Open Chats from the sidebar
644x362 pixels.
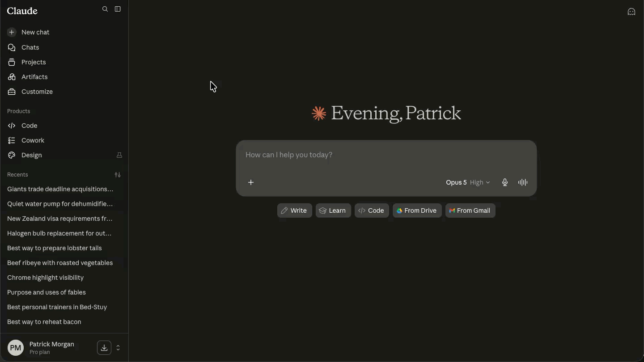[x=64, y=47]
